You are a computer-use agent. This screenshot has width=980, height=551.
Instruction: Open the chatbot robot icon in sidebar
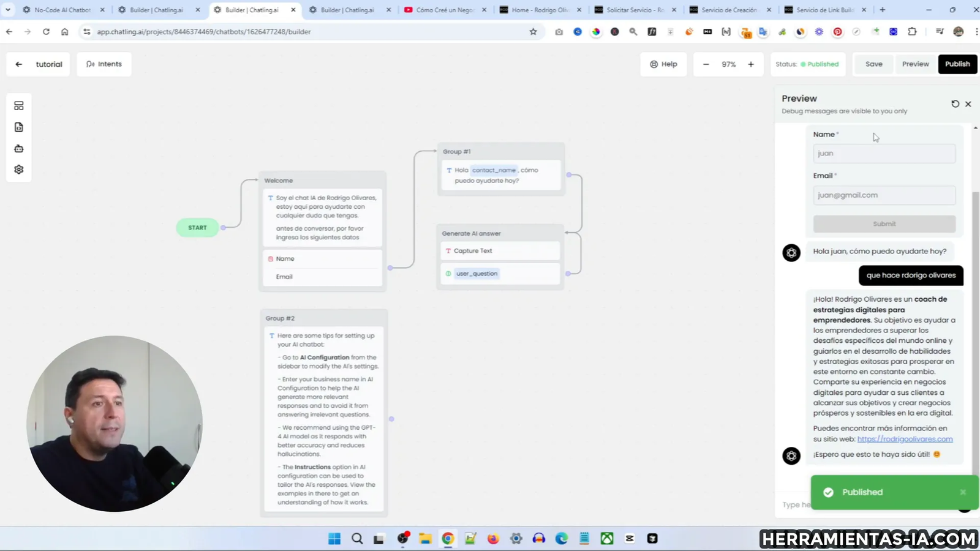click(x=18, y=148)
